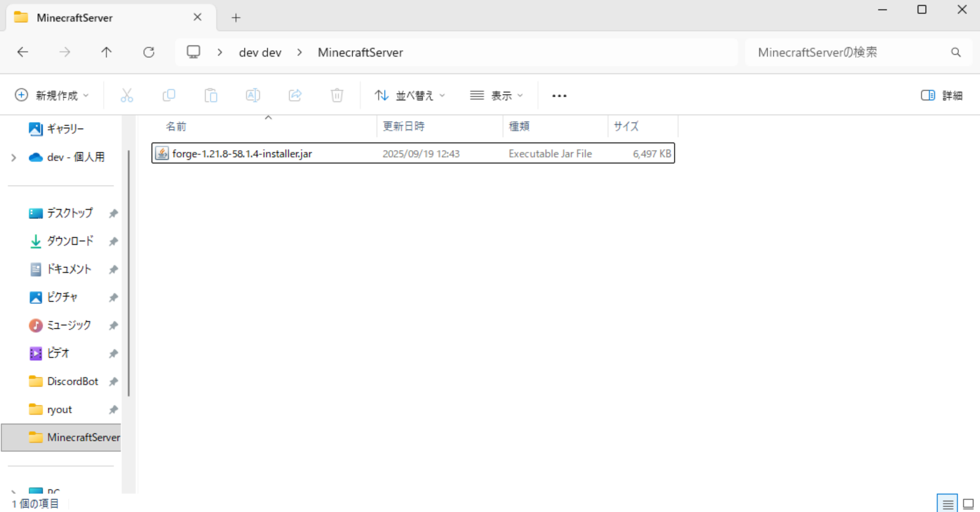
Task: Open the 表示 view menu
Action: coord(497,96)
